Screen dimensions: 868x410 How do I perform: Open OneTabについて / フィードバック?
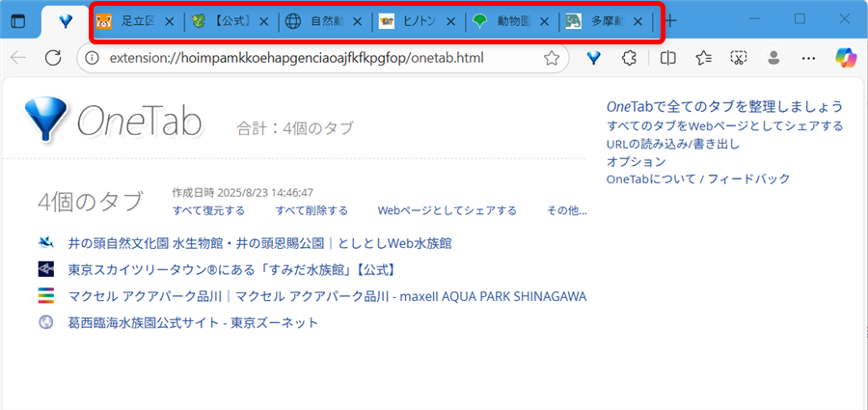point(698,179)
